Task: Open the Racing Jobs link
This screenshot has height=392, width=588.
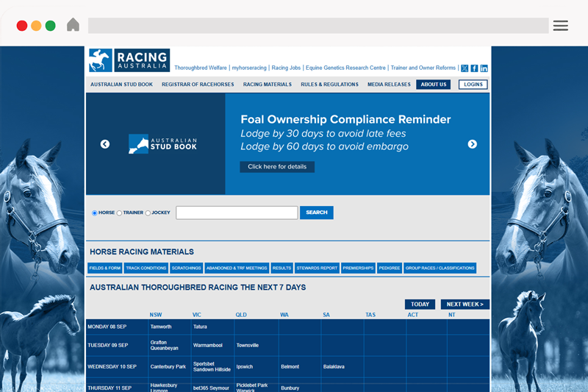Action: tap(286, 68)
